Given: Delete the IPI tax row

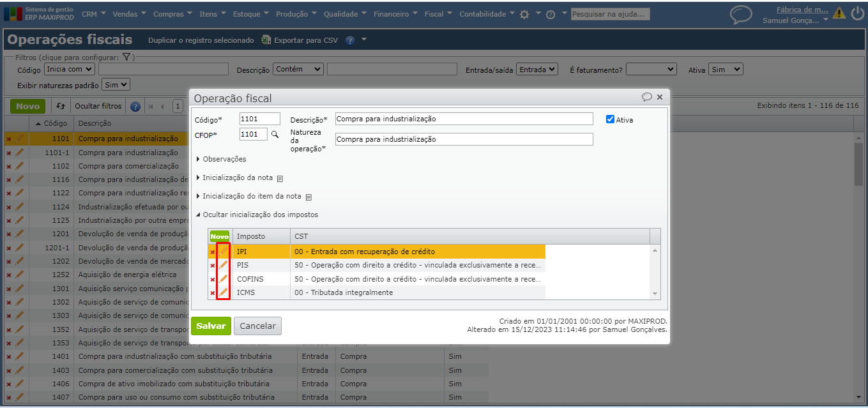Looking at the screenshot, I should [x=213, y=252].
